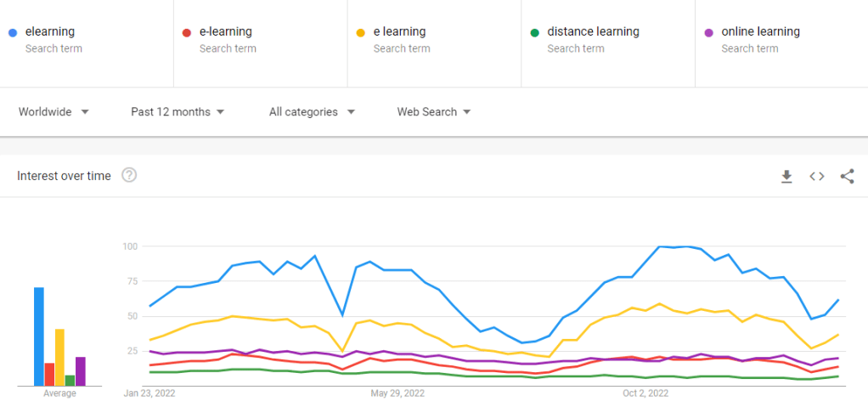
Task: Click the purple online learning average bar
Action: pos(81,371)
